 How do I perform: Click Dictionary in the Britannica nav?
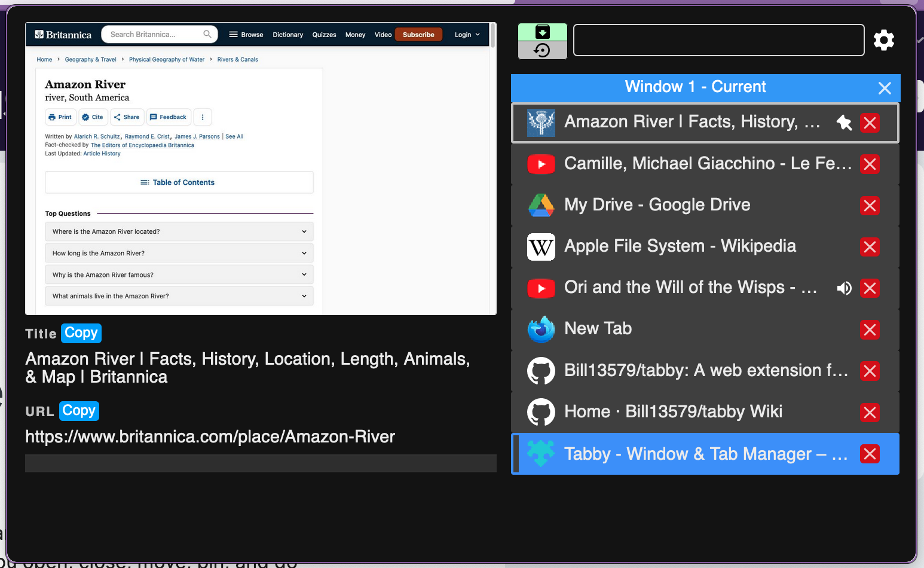click(x=288, y=35)
